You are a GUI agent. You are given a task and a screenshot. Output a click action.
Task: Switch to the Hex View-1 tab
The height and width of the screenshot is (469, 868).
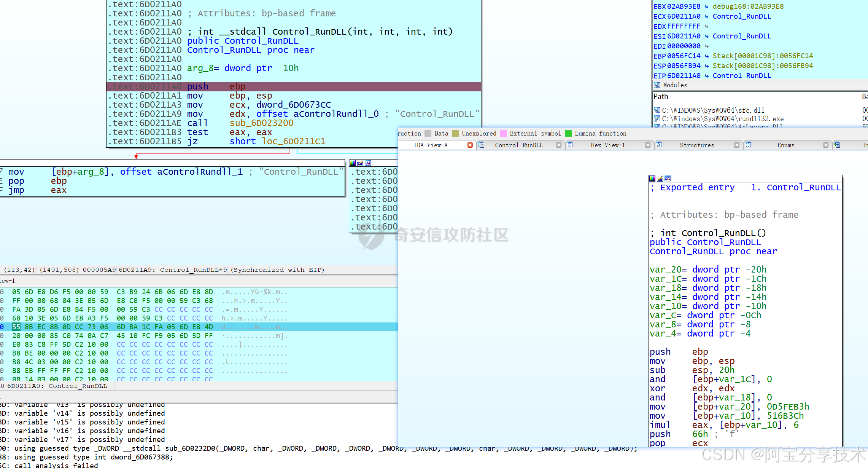(x=607, y=145)
